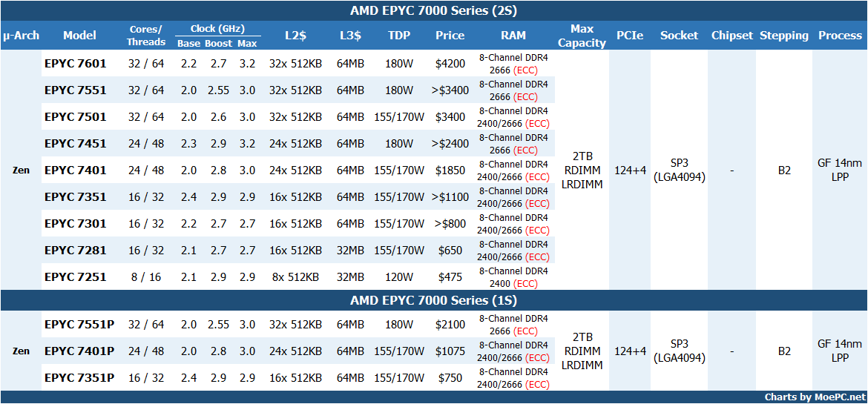Click the Charts by MoePC.net credit
The image size is (868, 404).
coord(815,397)
